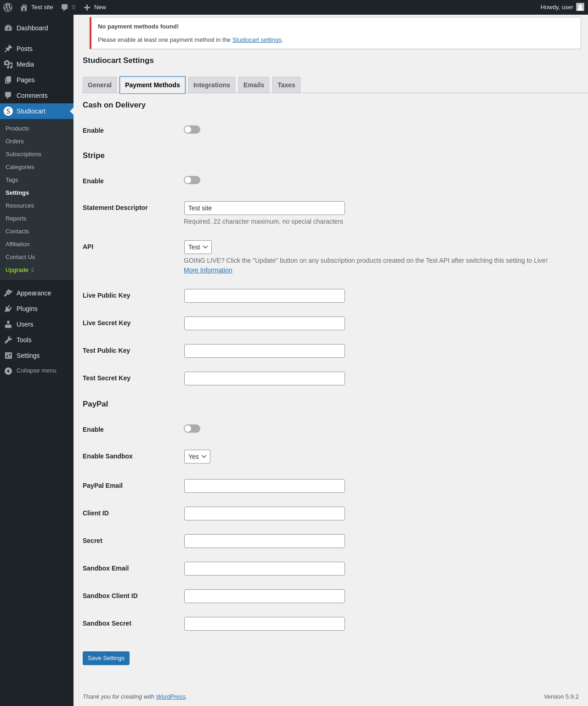Click the Dashboard gauge icon

[8, 28]
